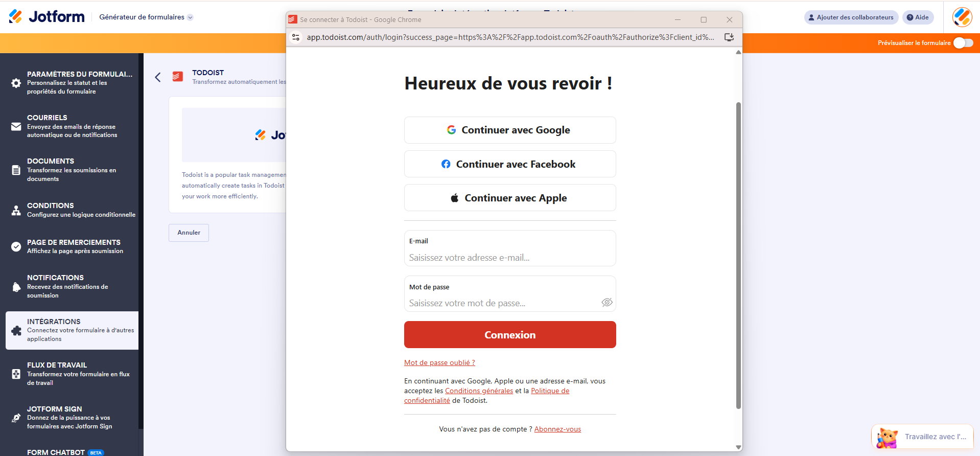Viewport: 980px width, 456px height.
Task: Open the FLUX DE TRAVAIL section
Action: point(72,374)
